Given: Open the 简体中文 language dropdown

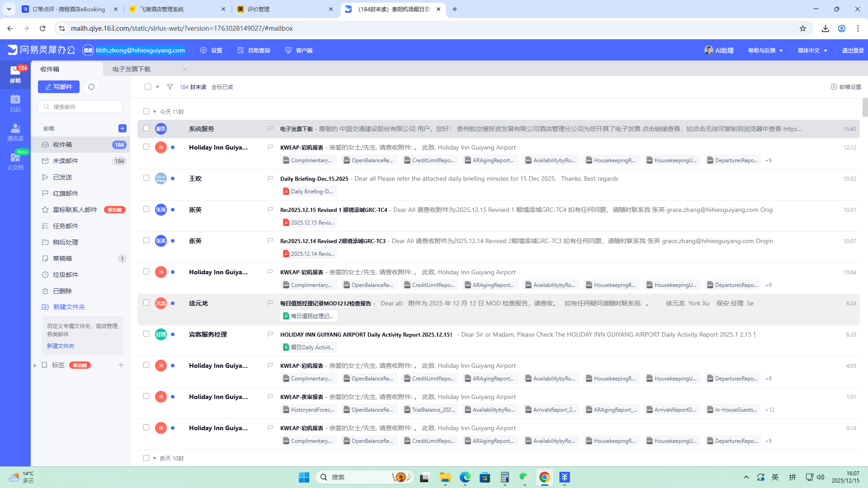Looking at the screenshot, I should (x=812, y=50).
